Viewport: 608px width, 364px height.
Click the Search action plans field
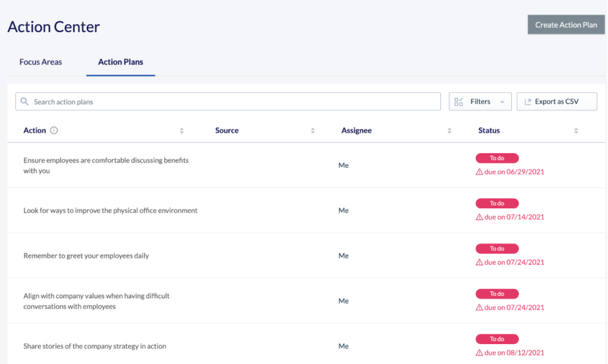click(228, 102)
